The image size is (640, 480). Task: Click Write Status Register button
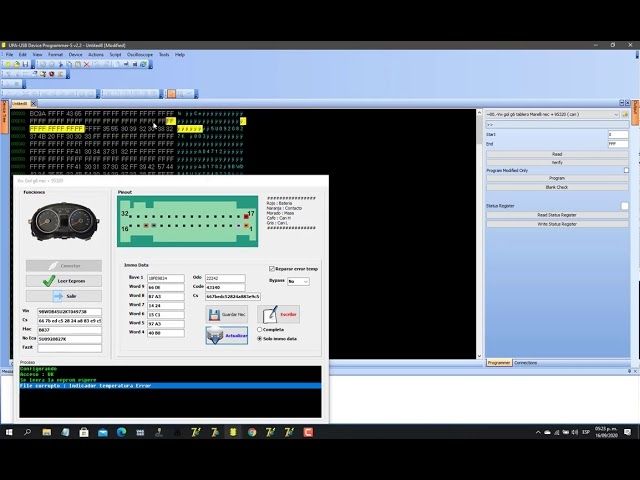(x=557, y=224)
